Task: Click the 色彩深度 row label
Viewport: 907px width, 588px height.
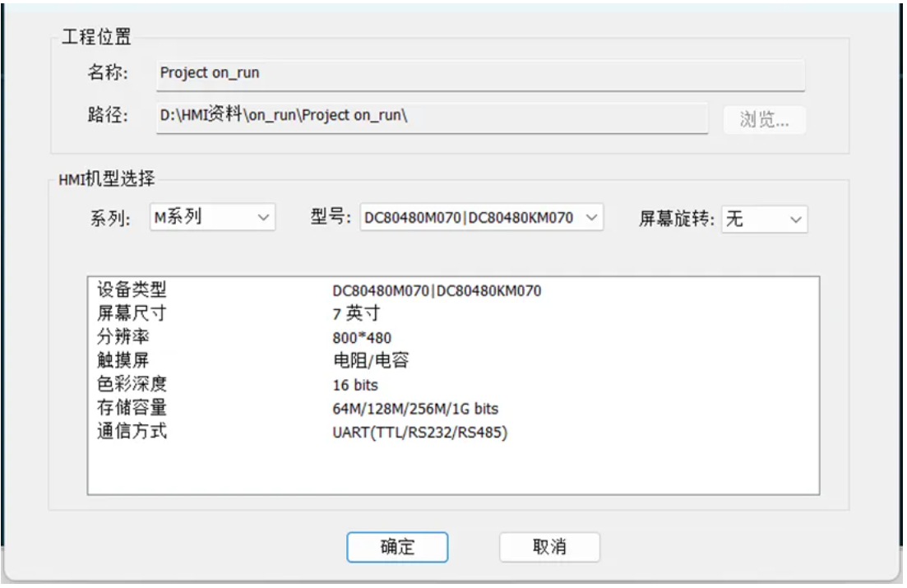Action: click(x=132, y=384)
